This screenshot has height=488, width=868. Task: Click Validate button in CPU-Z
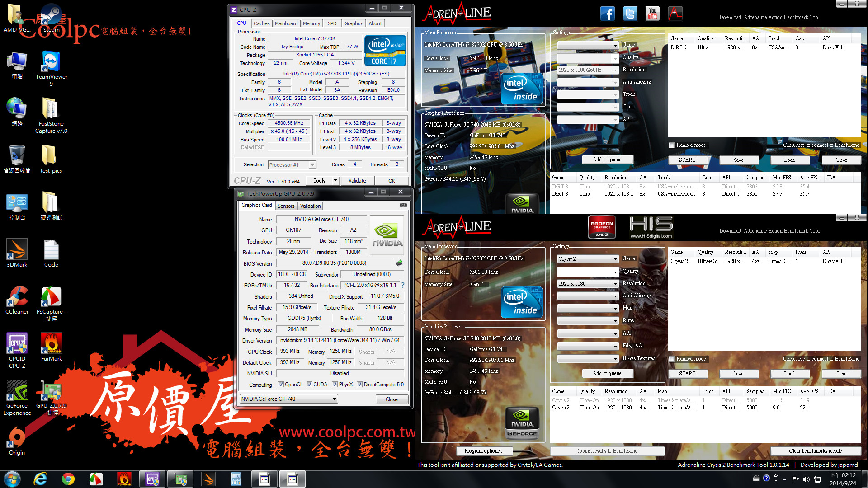tap(357, 181)
